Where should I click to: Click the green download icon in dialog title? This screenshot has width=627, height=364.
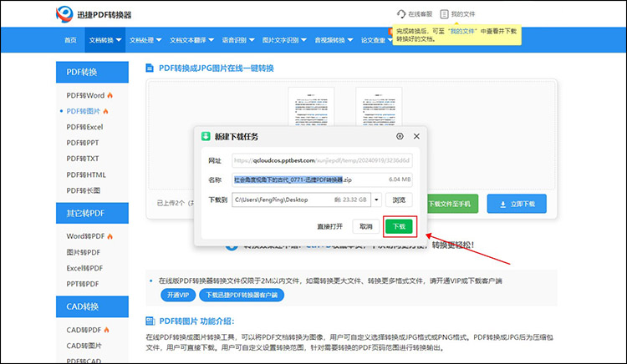click(206, 136)
